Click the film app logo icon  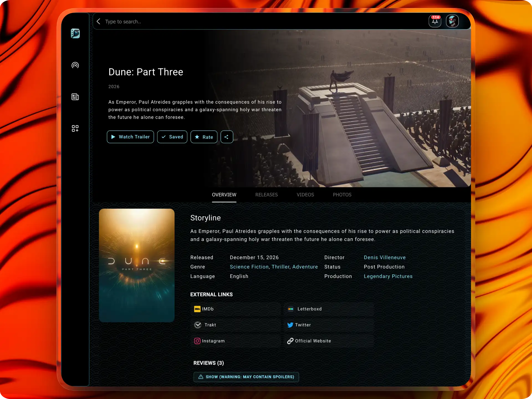[75, 34]
